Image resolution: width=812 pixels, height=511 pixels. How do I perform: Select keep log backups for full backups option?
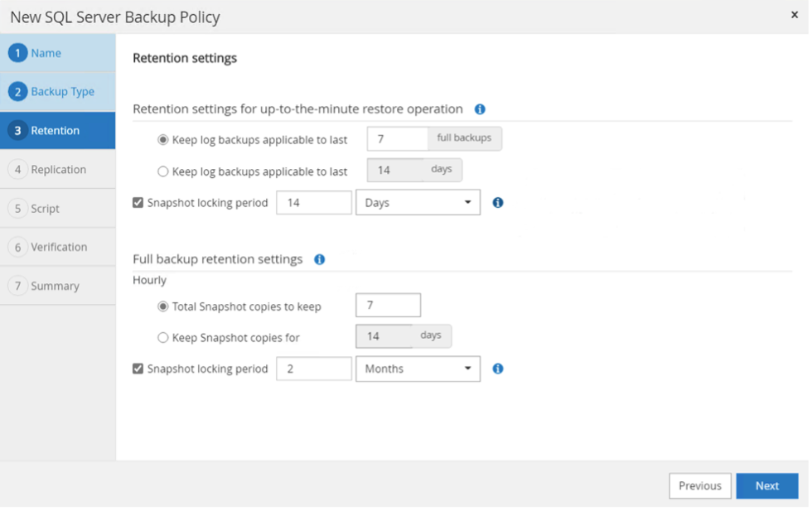tap(162, 140)
